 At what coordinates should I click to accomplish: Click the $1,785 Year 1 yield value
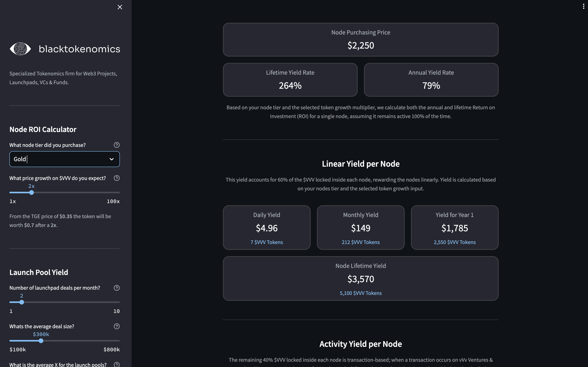[454, 228]
